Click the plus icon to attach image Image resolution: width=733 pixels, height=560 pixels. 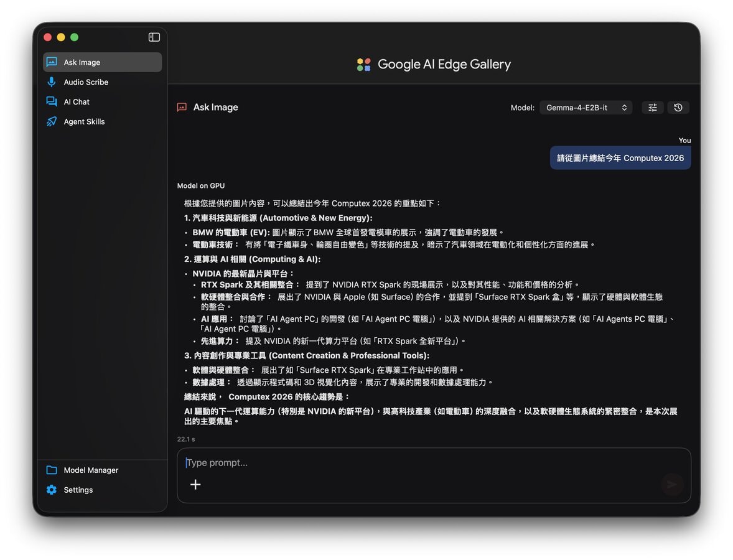[x=195, y=484]
